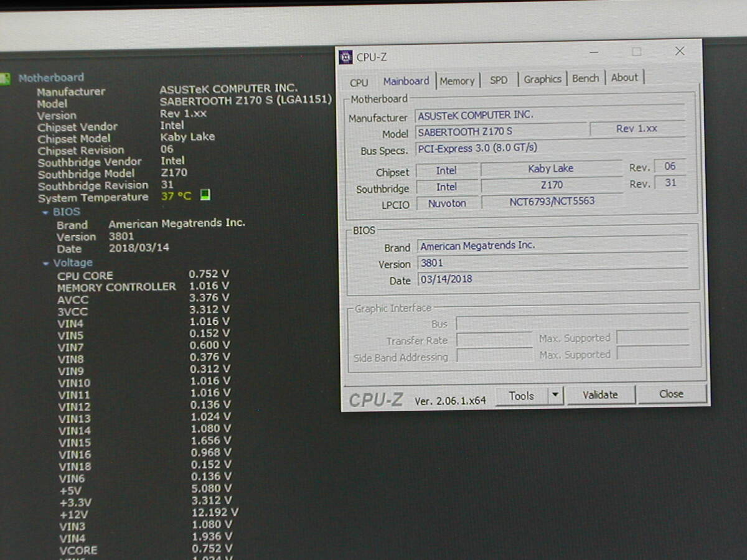Click the LPCIO Nuvoton field
Image resolution: width=747 pixels, height=560 pixels.
pyautogui.click(x=447, y=203)
